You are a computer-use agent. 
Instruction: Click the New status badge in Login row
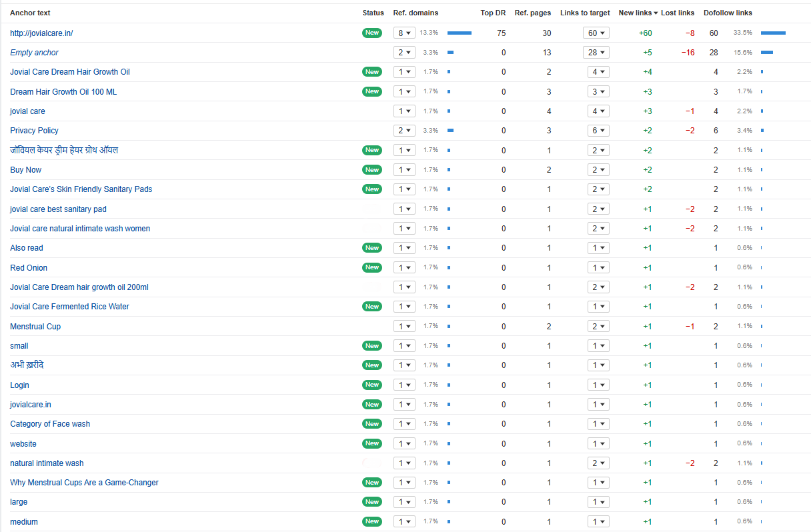371,385
